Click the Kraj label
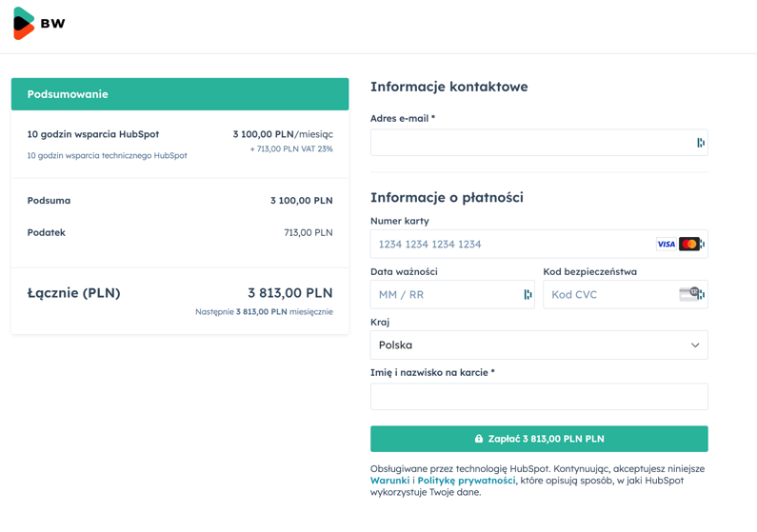757x532 pixels. point(380,323)
